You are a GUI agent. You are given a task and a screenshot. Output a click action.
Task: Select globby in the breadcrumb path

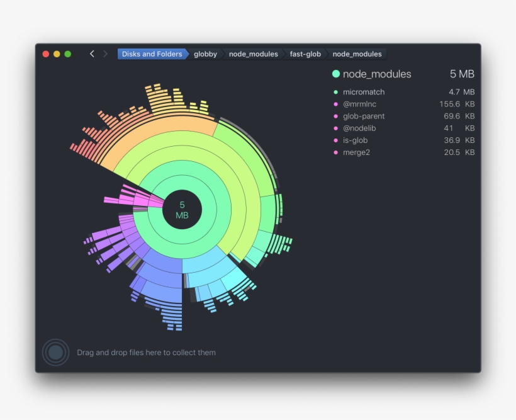coord(206,54)
